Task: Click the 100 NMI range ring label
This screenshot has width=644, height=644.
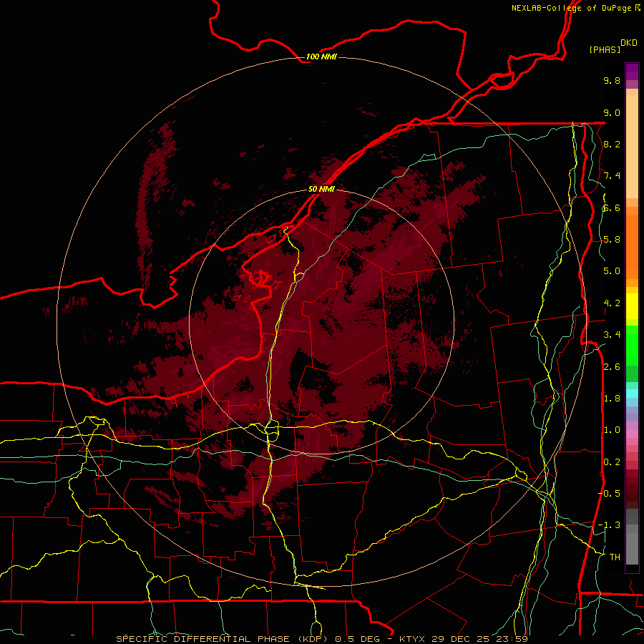Action: point(321,57)
